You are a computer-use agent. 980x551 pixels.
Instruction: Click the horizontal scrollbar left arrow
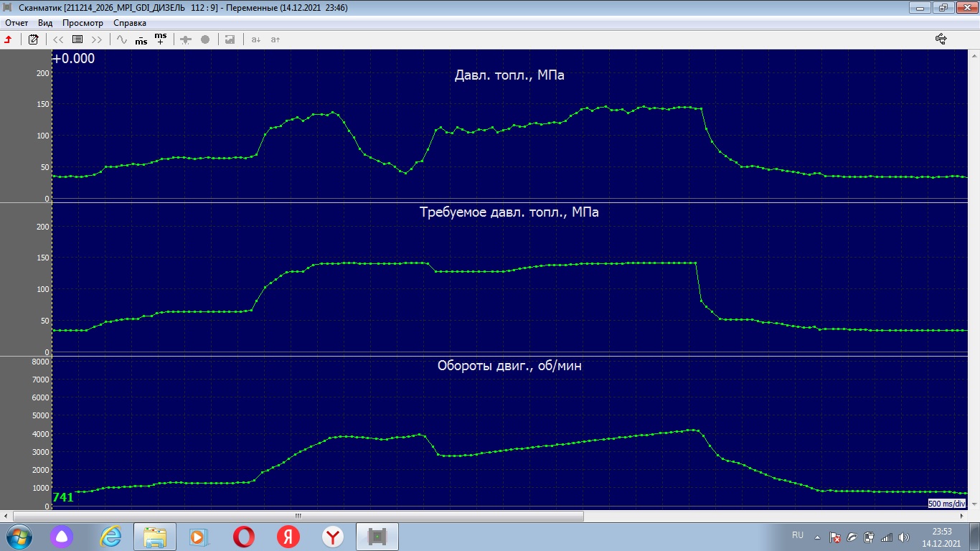[x=6, y=516]
